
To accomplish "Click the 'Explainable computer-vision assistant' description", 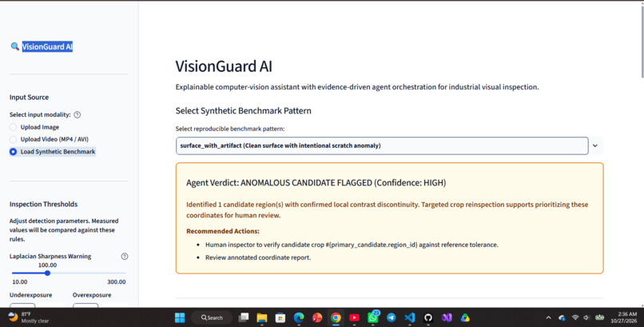I will point(357,87).
